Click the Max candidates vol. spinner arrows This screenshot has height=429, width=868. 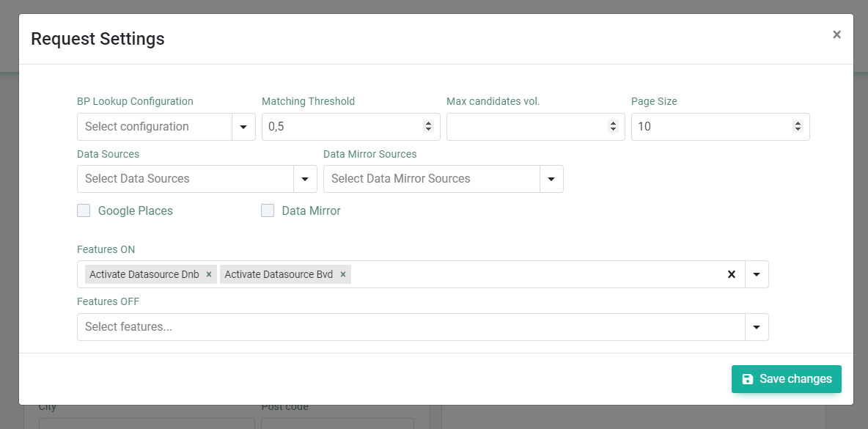click(613, 126)
